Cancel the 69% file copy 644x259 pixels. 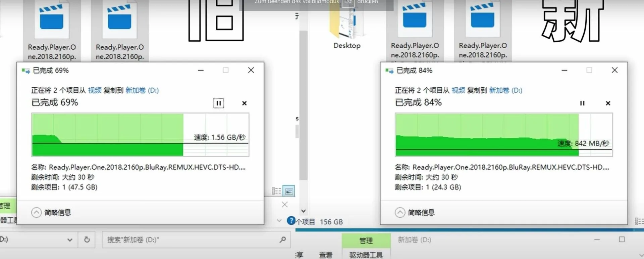point(245,103)
